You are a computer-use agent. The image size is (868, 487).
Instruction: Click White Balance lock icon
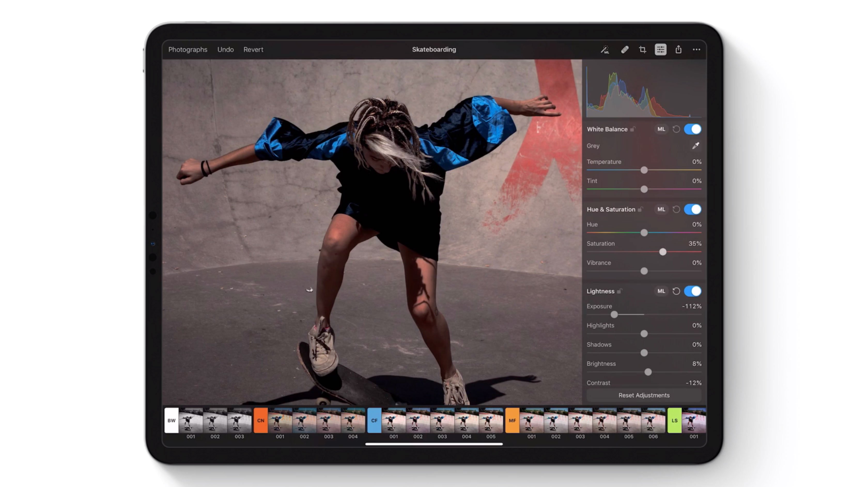633,129
